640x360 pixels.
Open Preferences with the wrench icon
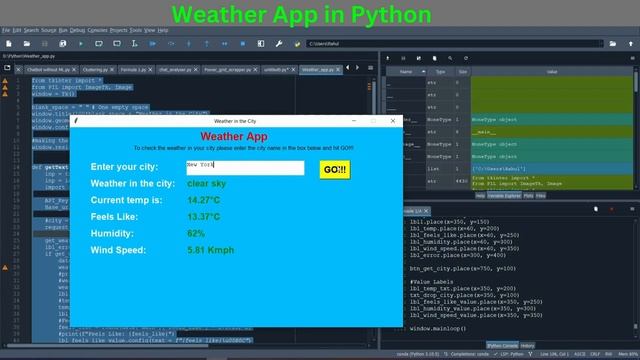coord(279,44)
